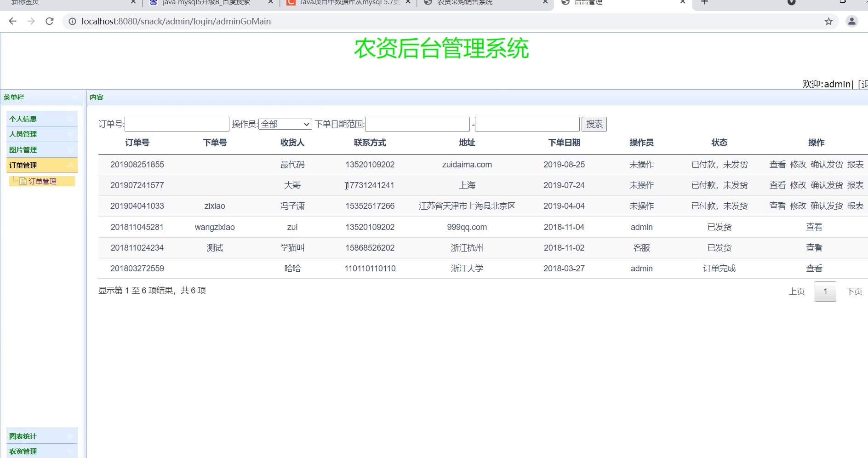Open the 订单管理 tree item

(42, 181)
